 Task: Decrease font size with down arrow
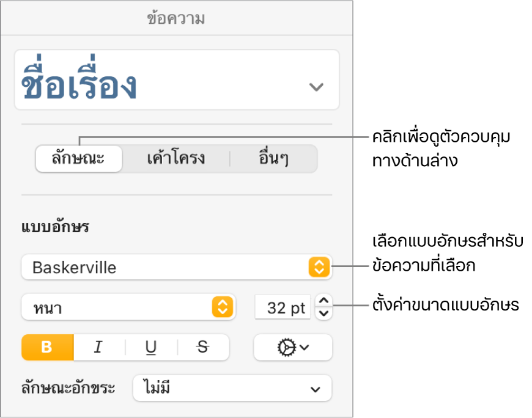click(x=323, y=313)
